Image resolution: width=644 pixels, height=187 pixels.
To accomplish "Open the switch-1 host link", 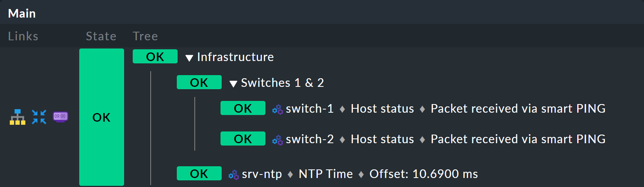I will (x=310, y=109).
